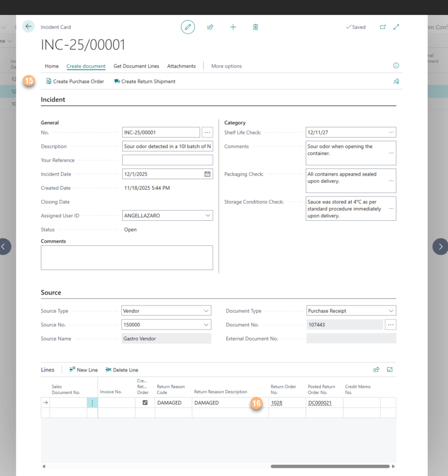Open Packaging Check ellipsis
The image size is (448, 476).
391,181
